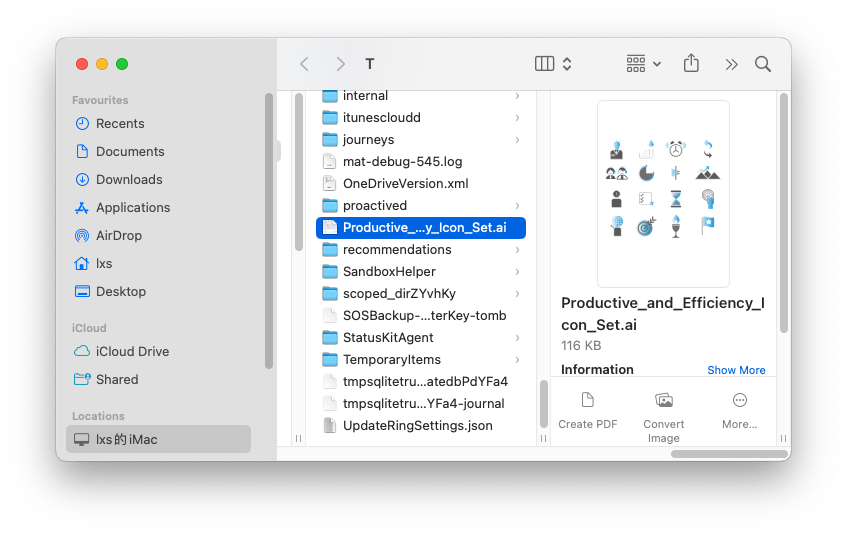Viewport: 847px width, 535px height.
Task: Open the group-by dropdown in toolbar
Action: [643, 64]
